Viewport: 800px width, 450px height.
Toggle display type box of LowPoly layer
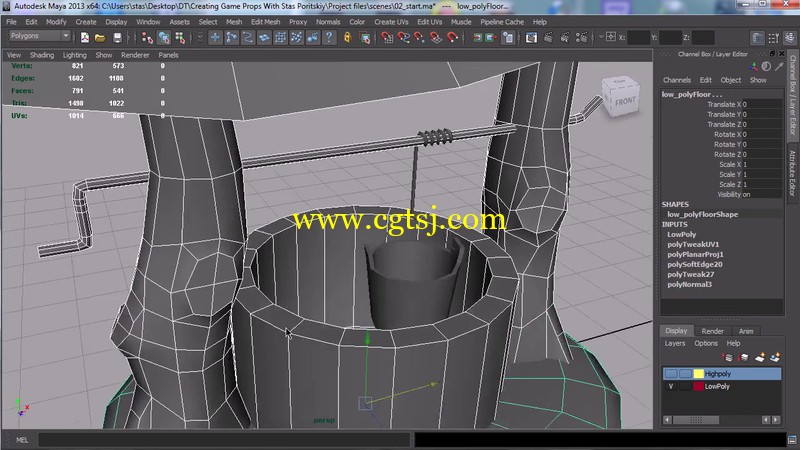coord(685,387)
